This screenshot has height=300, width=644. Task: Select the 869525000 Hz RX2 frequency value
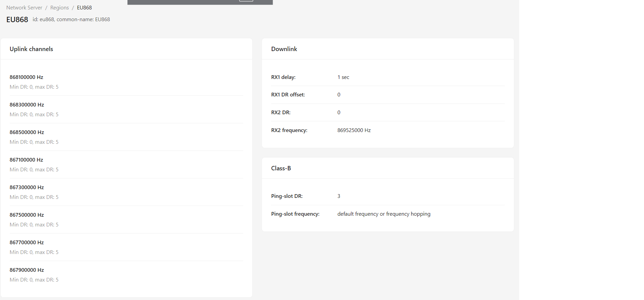pyautogui.click(x=354, y=130)
